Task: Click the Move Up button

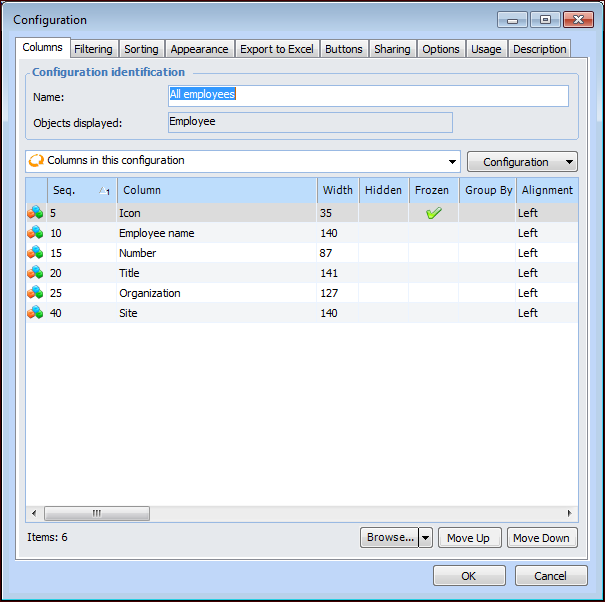Action: coord(470,538)
